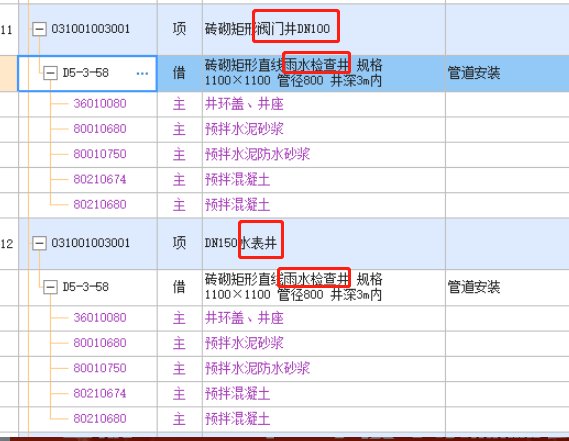Click 预拌水泥砂浆 name under row 11

(244, 129)
